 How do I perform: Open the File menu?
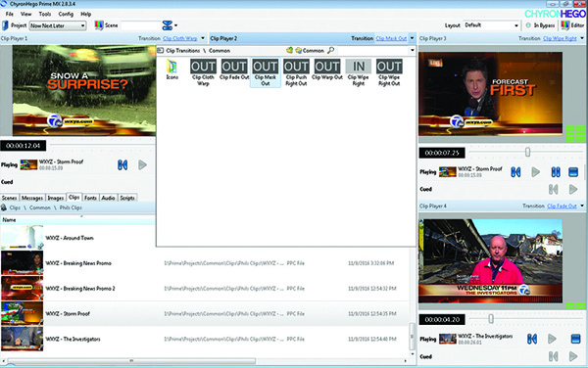pos(10,14)
